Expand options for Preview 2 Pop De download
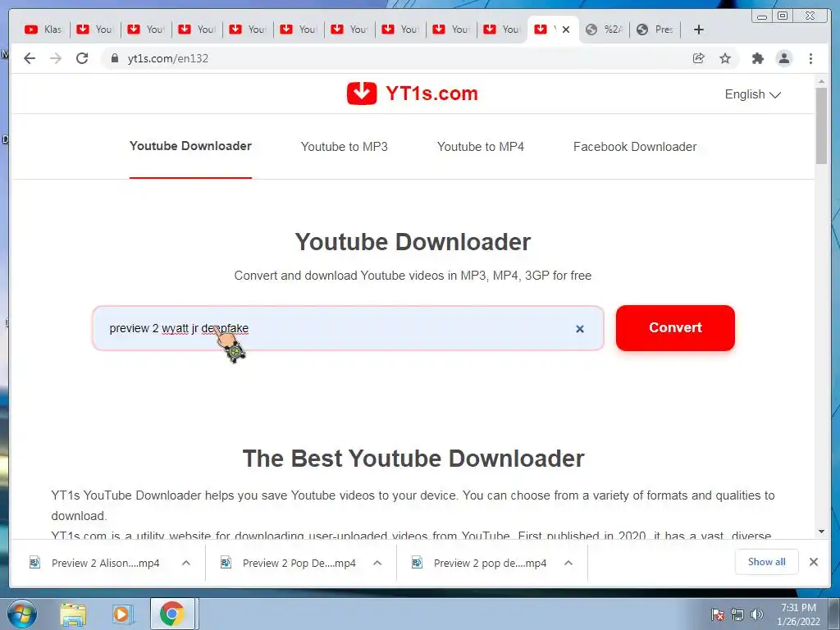 377,563
